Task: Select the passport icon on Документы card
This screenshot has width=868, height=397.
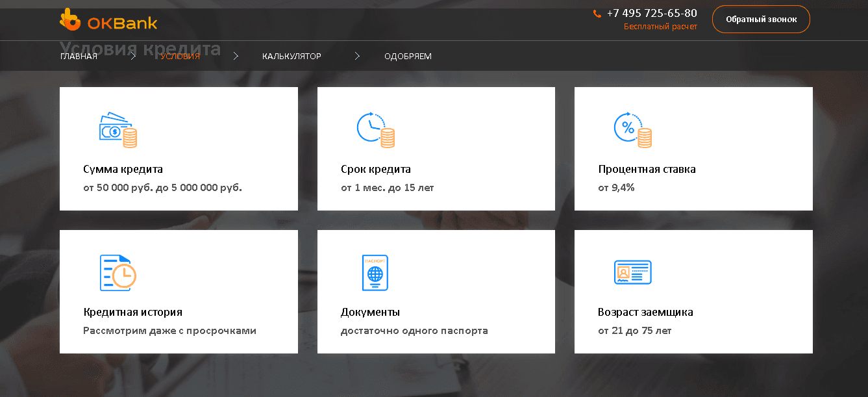Action: 375,272
